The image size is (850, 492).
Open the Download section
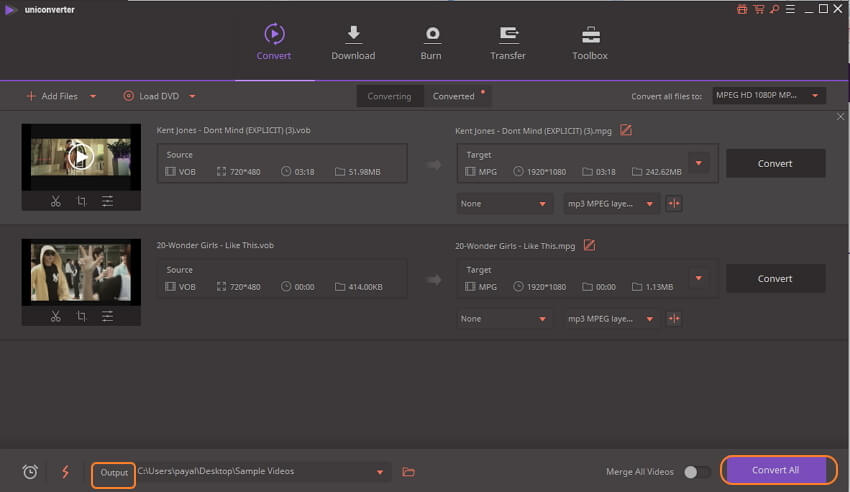click(353, 42)
